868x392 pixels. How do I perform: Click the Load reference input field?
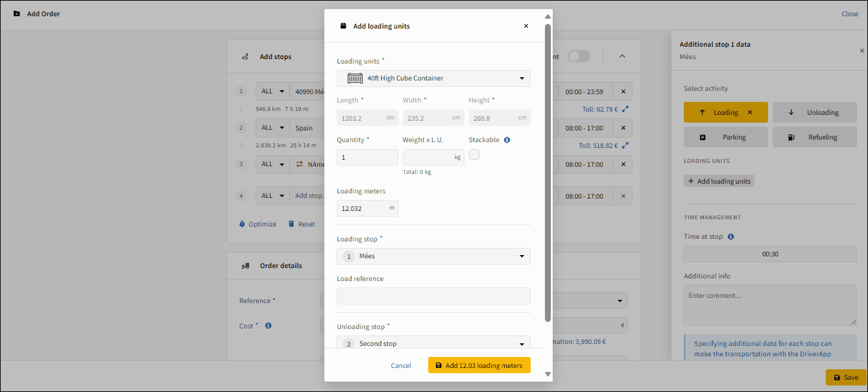click(433, 296)
